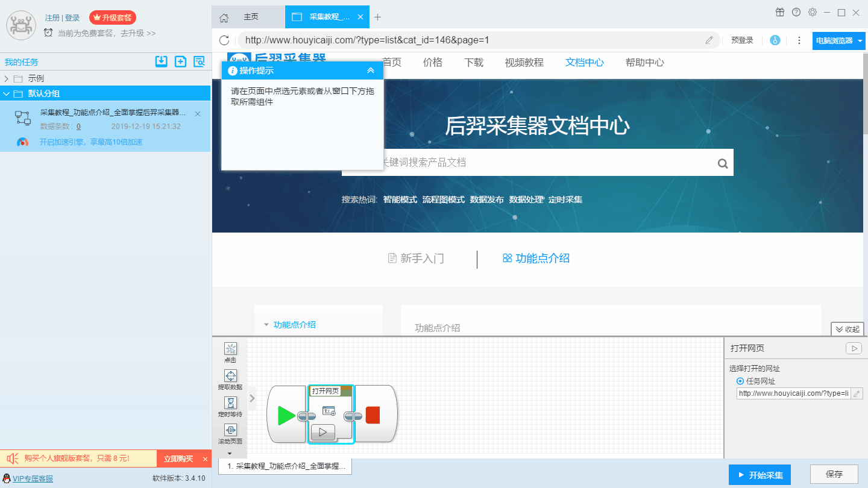Click the 收起 collapse button
Viewport: 868px width, 488px height.
click(x=848, y=329)
